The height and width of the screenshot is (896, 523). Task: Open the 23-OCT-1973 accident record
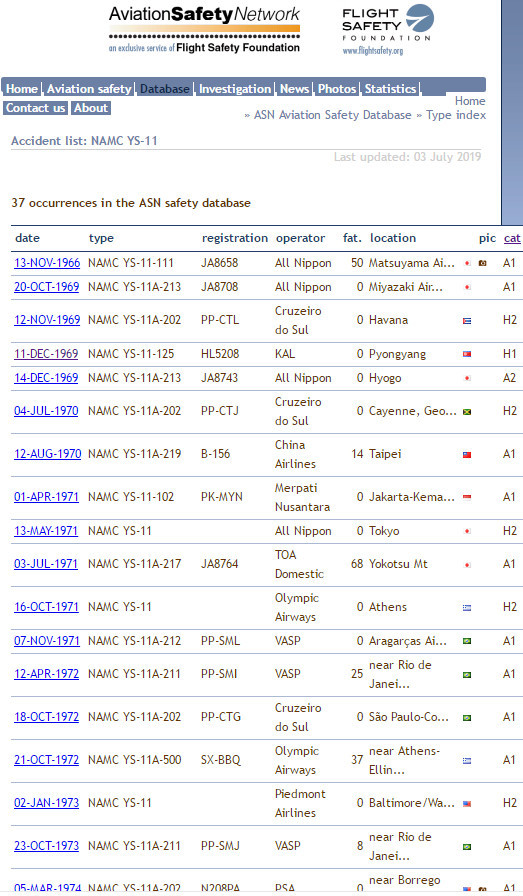point(46,846)
